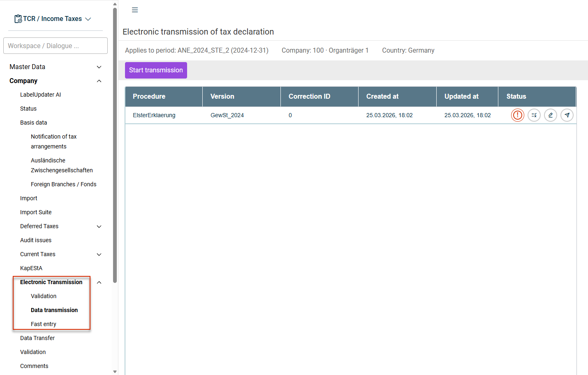This screenshot has width=588, height=375.
Task: Select Data transmission entry
Action: pos(54,310)
